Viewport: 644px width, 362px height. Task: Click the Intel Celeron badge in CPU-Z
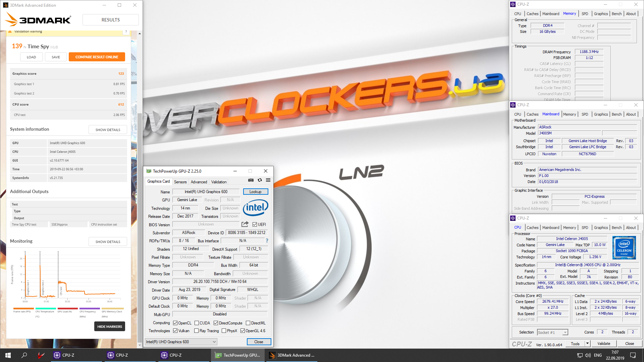pos(624,248)
